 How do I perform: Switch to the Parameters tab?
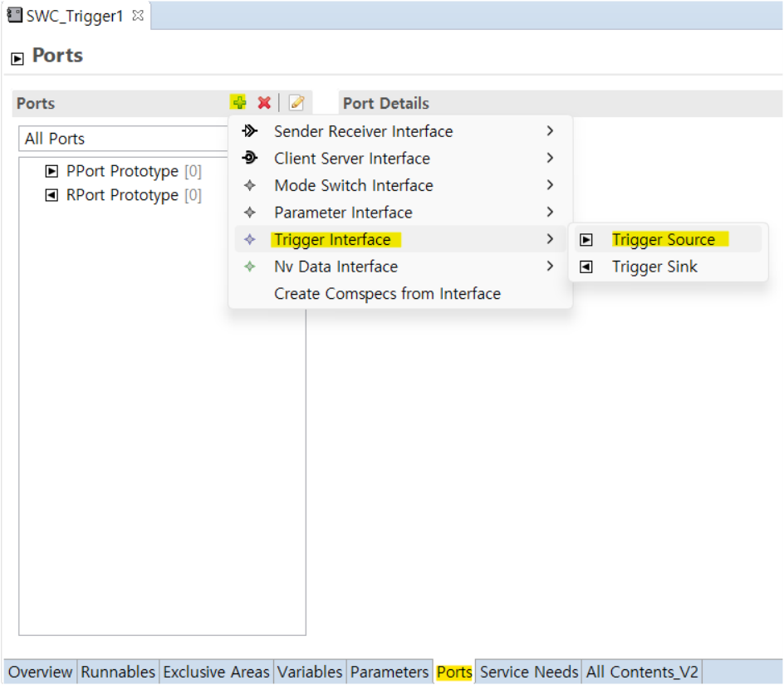(x=390, y=672)
